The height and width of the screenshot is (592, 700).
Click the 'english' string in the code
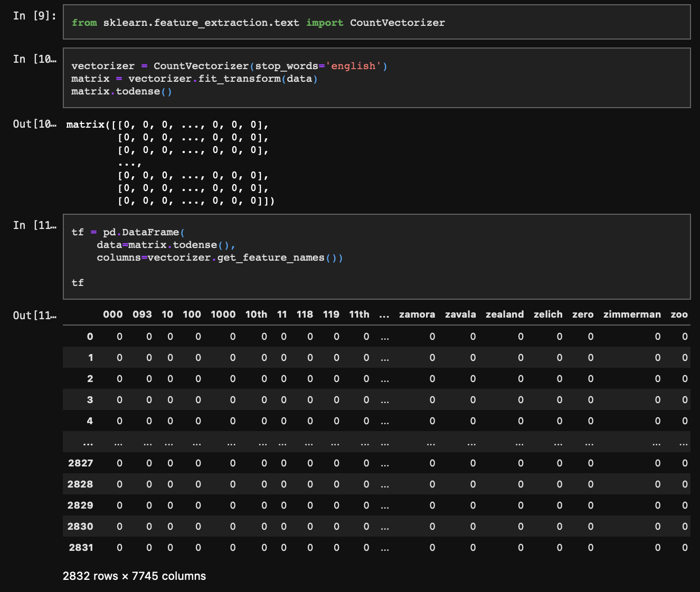click(x=353, y=66)
